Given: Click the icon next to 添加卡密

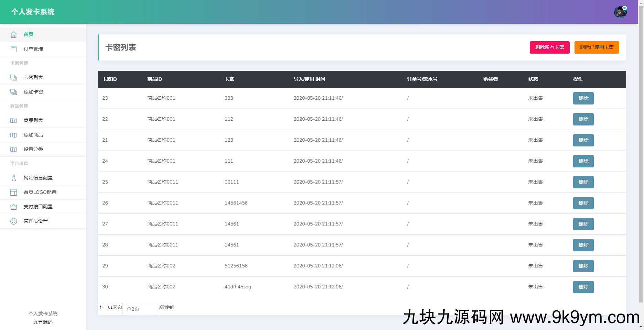Looking at the screenshot, I should [x=13, y=92].
